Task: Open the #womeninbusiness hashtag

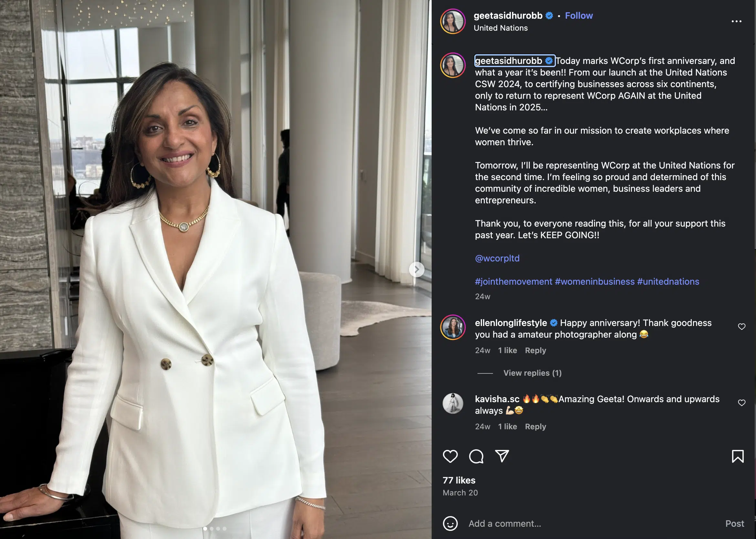Action: point(594,281)
